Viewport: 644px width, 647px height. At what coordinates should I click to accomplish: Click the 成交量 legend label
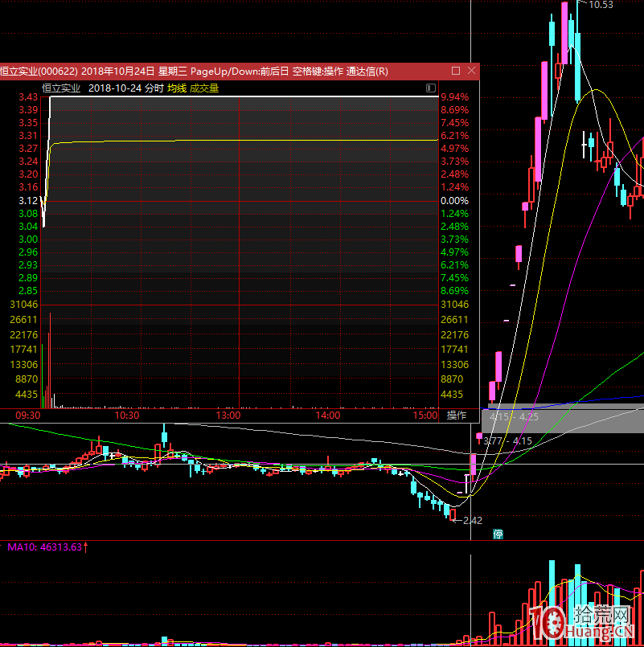204,88
